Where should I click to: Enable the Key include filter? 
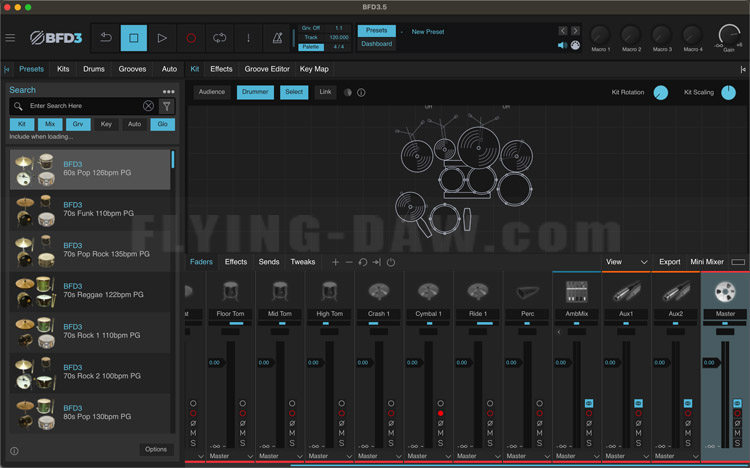click(x=106, y=124)
